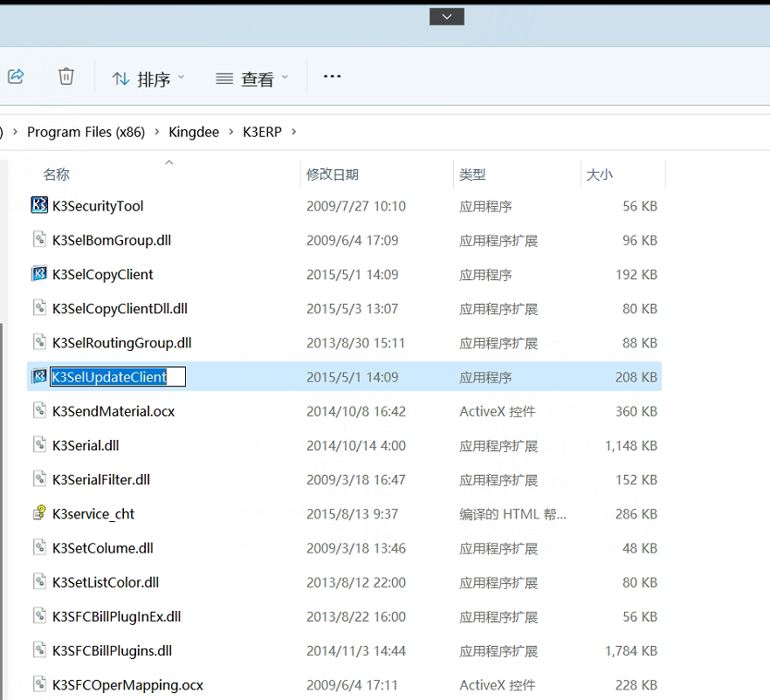770x700 pixels.
Task: Select the K3SetColume.dll file name
Action: (x=103, y=548)
